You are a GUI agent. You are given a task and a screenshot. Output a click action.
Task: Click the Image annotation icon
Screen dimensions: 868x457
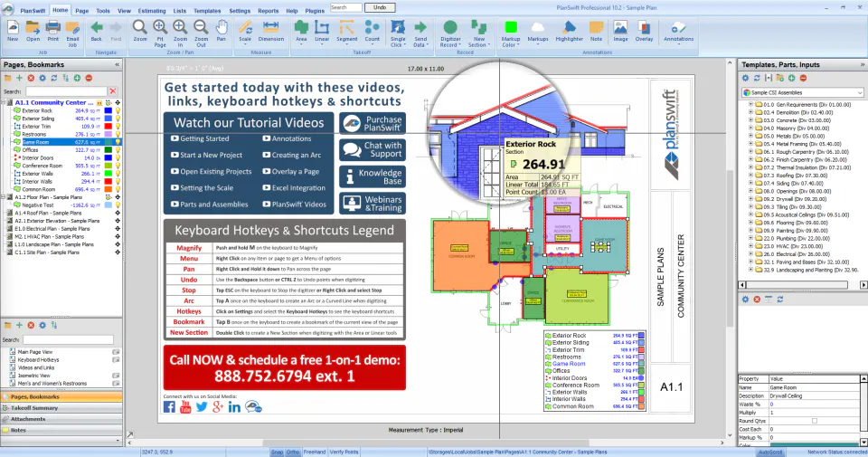point(620,31)
